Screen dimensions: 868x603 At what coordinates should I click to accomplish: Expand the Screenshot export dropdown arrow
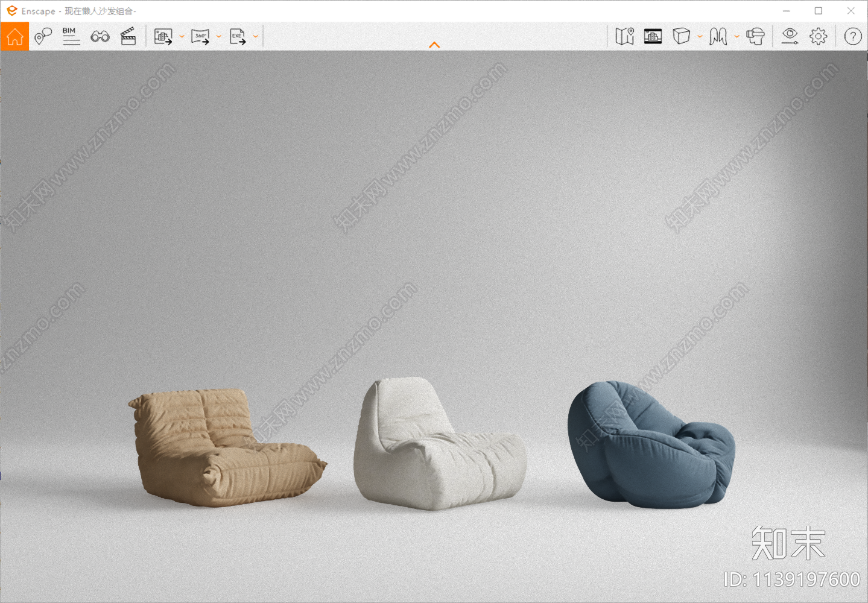182,37
